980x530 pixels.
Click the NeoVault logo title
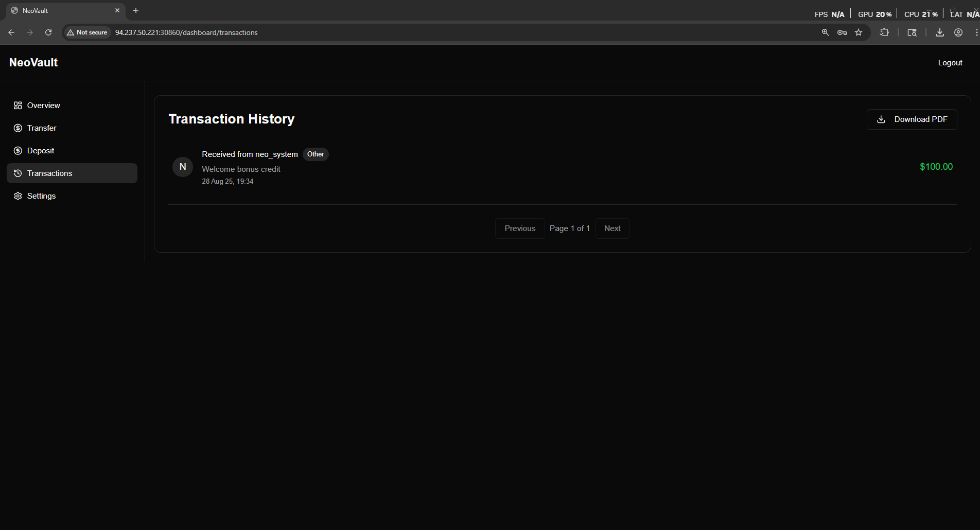(33, 63)
